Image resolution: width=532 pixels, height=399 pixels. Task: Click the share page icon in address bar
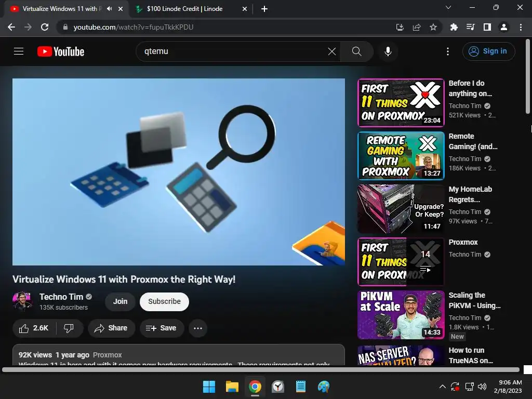click(417, 27)
